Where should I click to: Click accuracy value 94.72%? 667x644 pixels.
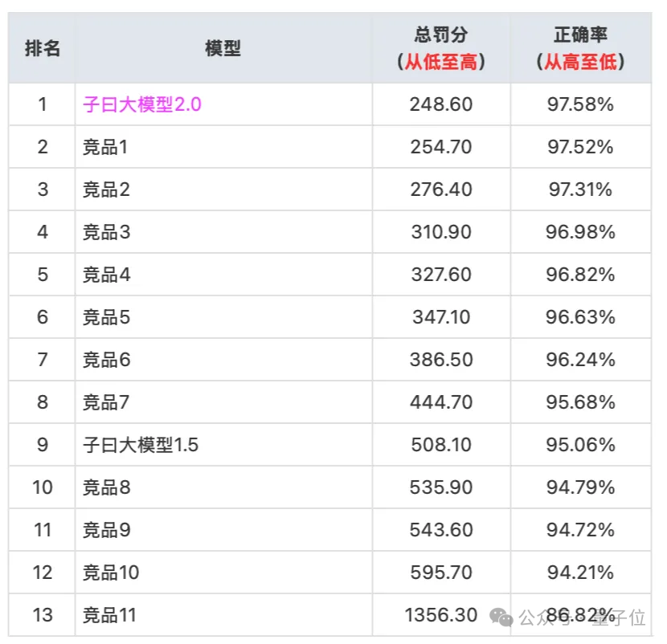click(581, 530)
